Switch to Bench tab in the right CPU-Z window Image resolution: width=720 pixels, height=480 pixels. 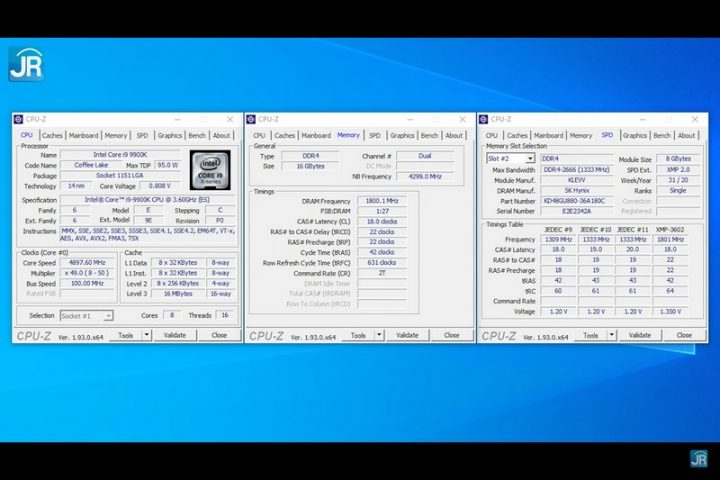(662, 136)
